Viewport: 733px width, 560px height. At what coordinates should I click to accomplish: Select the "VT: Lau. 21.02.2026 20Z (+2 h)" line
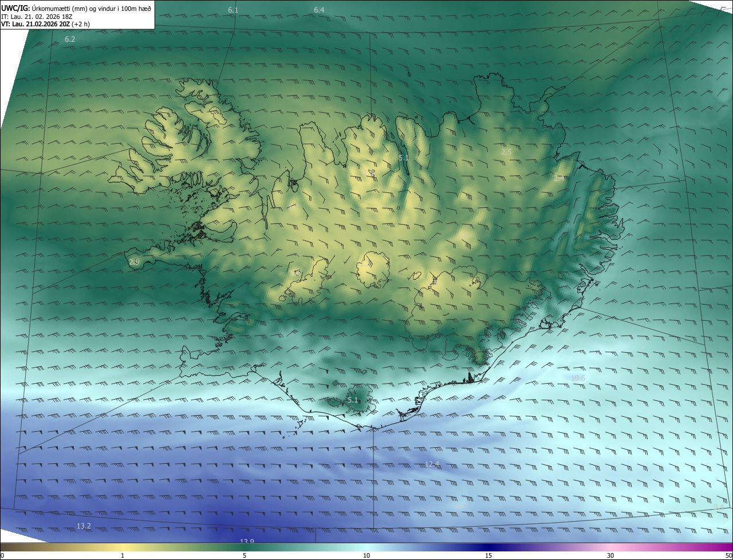46,24
